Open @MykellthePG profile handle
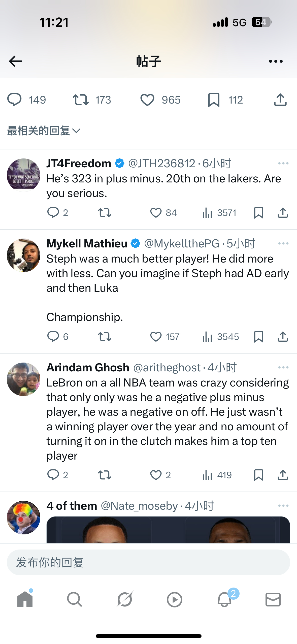The image size is (297, 644). tap(182, 244)
